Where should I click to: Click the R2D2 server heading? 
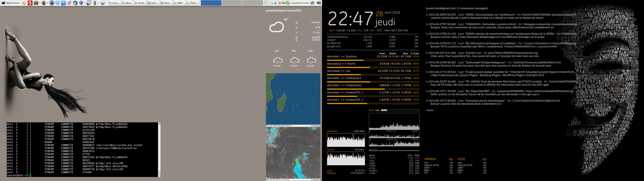(461, 159)
